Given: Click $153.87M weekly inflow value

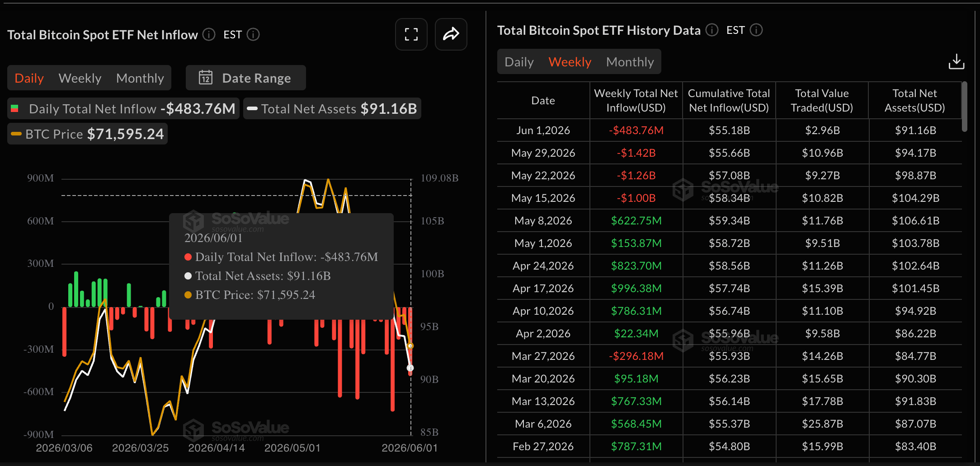Looking at the screenshot, I should click(x=636, y=243).
